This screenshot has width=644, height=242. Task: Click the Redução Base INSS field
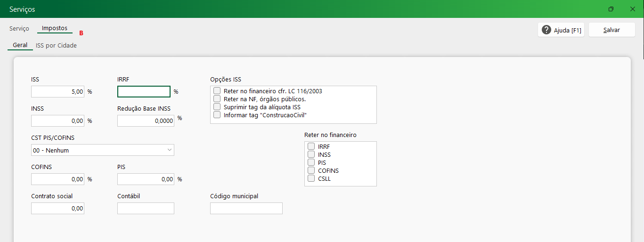(x=146, y=121)
